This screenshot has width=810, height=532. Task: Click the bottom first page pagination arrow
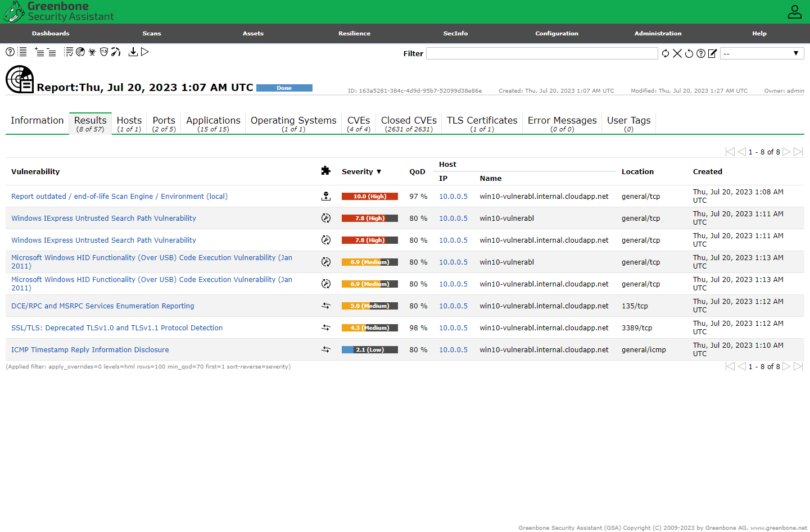pyautogui.click(x=730, y=366)
